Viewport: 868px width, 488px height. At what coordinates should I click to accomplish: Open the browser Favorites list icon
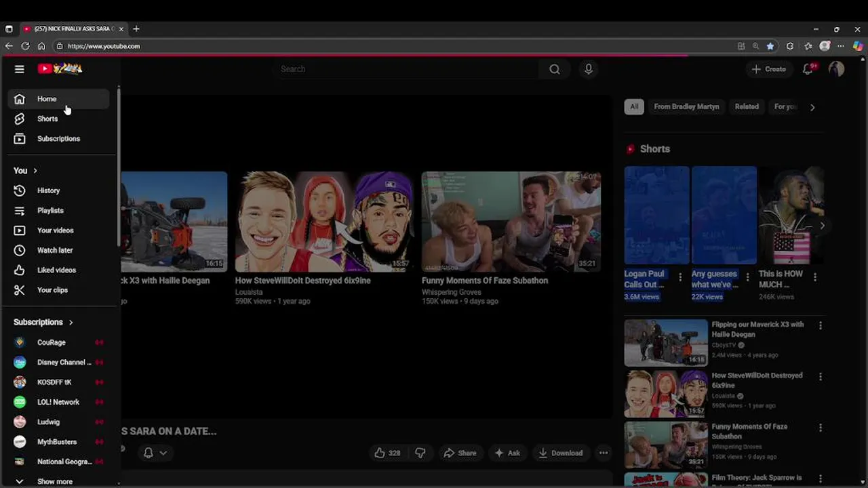click(x=808, y=46)
